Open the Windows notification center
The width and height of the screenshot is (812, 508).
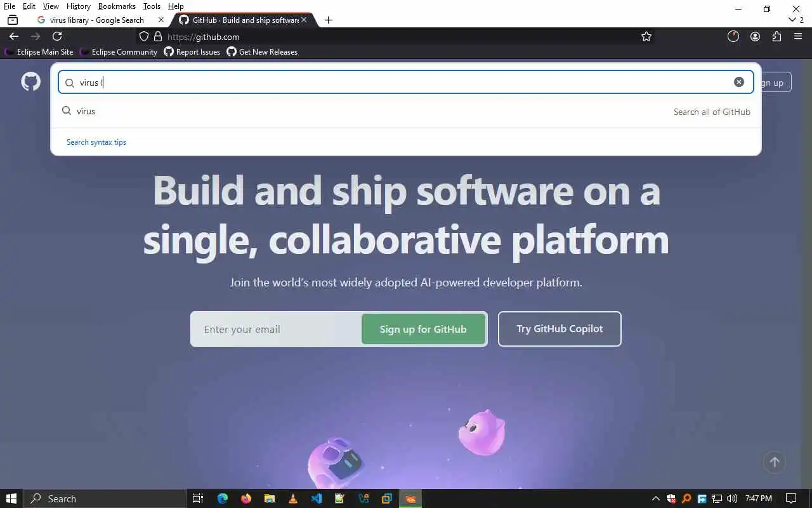tap(791, 498)
